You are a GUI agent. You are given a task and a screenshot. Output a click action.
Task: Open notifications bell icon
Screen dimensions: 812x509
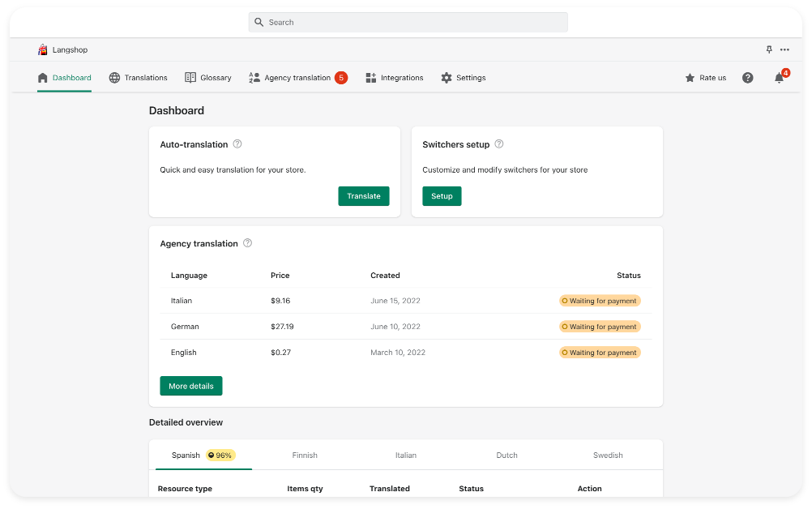pos(779,78)
